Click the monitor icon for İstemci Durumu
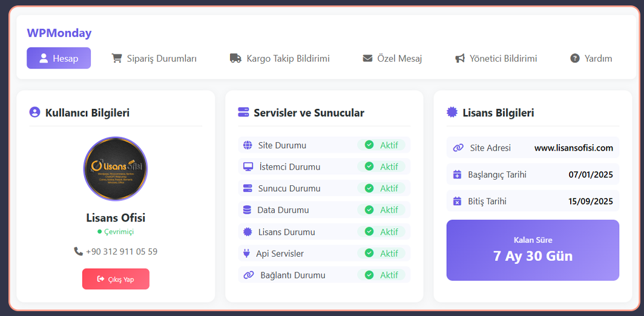Image resolution: width=644 pixels, height=316 pixels. pyautogui.click(x=248, y=167)
